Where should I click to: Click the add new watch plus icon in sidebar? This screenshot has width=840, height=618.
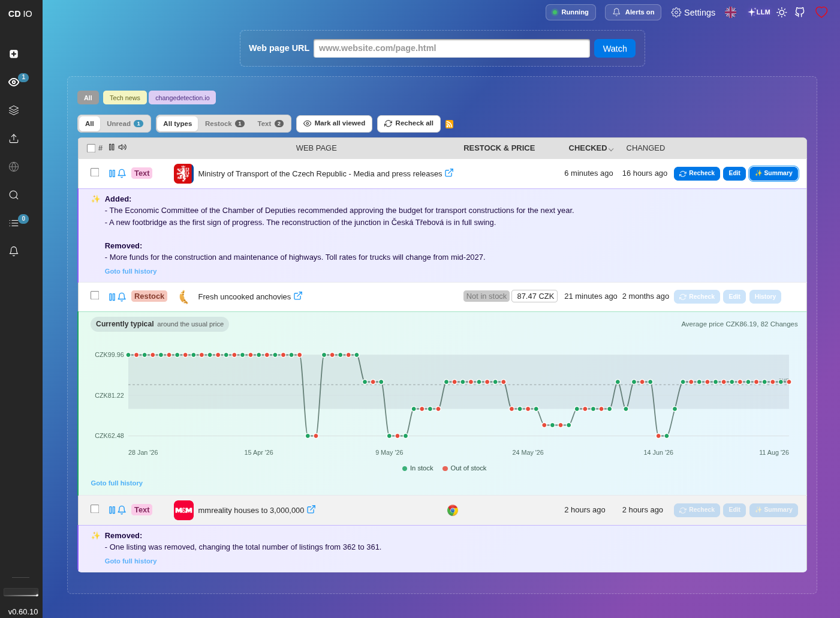click(14, 54)
